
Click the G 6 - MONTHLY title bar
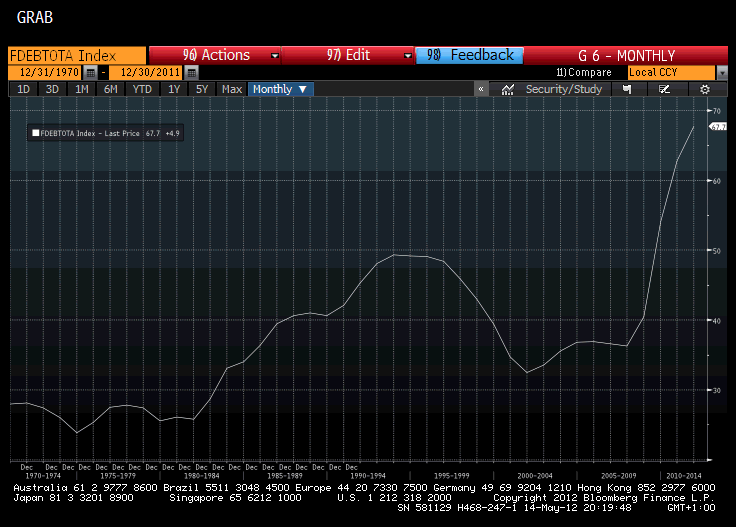(626, 56)
